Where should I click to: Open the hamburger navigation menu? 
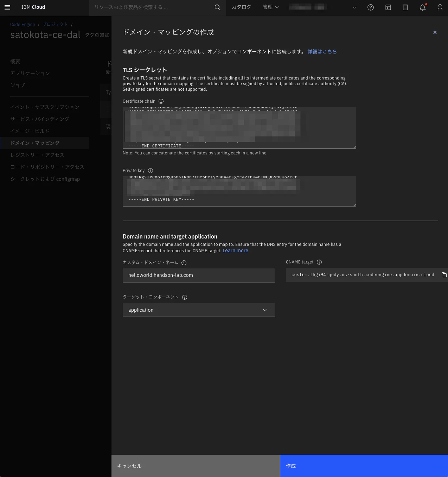click(x=7, y=7)
